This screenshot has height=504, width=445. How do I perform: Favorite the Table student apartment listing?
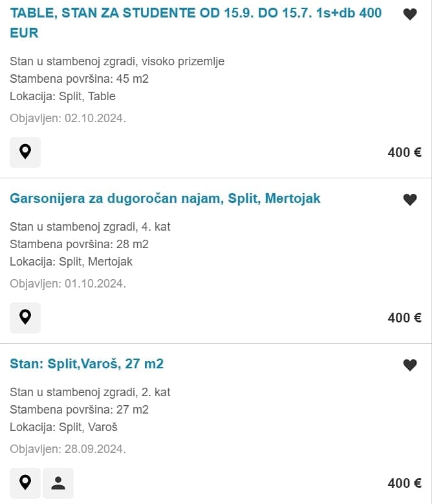410,14
